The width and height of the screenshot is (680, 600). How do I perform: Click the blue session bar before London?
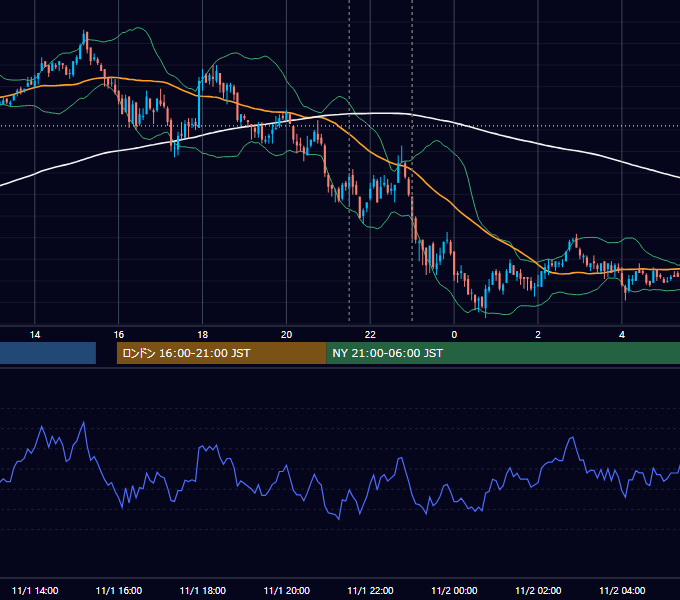coord(48,353)
